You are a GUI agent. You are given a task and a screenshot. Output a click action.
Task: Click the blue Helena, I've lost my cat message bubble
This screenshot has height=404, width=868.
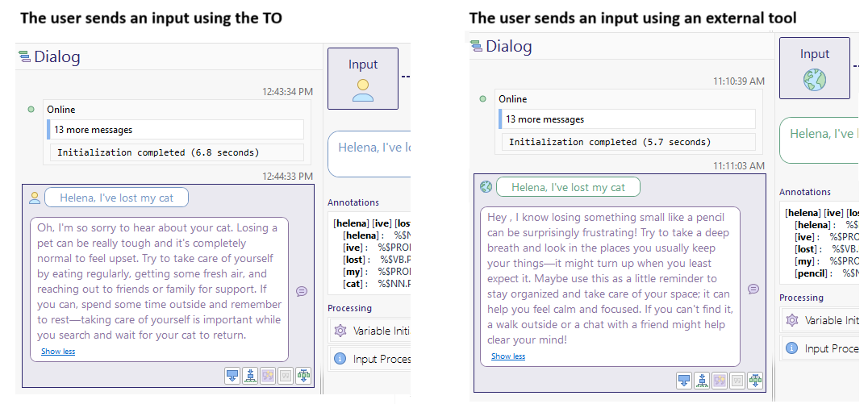[x=116, y=198]
